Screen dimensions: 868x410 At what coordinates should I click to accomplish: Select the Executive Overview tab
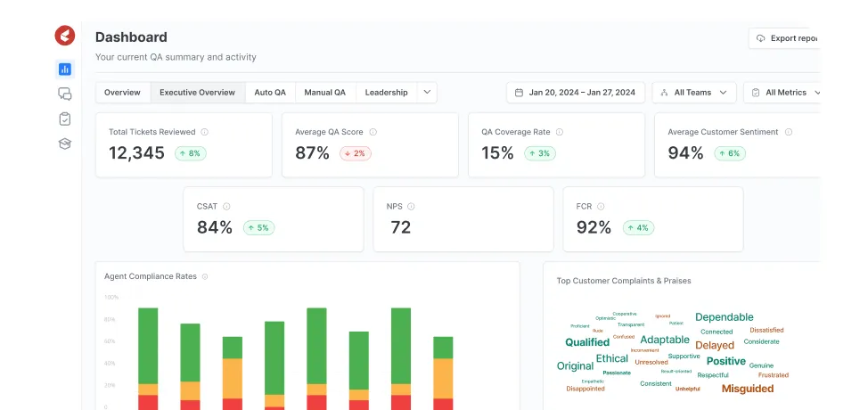(198, 93)
